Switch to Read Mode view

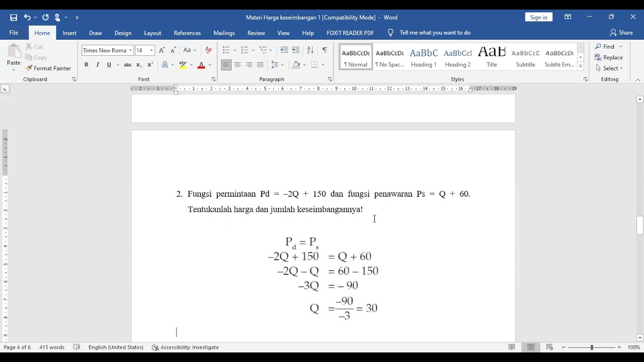(x=512, y=347)
